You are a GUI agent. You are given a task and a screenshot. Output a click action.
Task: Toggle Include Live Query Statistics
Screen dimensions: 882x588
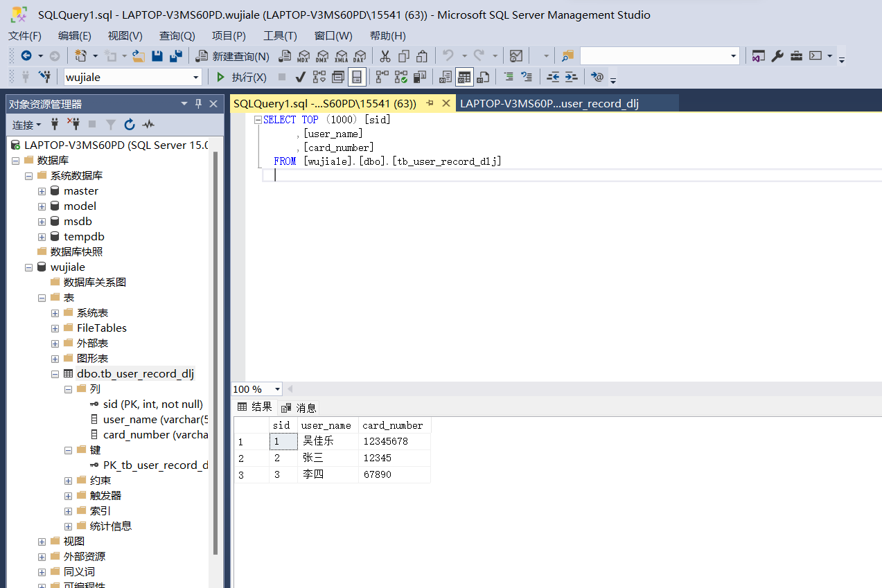point(401,77)
